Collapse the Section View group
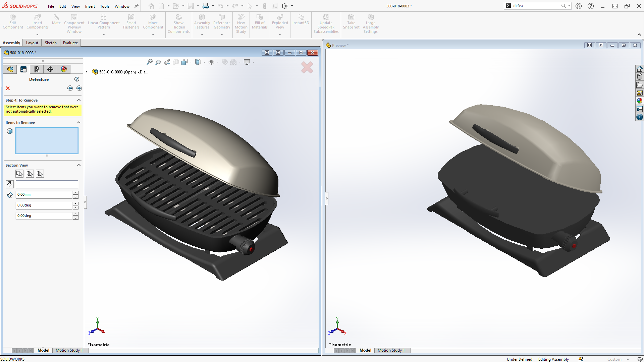 79,165
